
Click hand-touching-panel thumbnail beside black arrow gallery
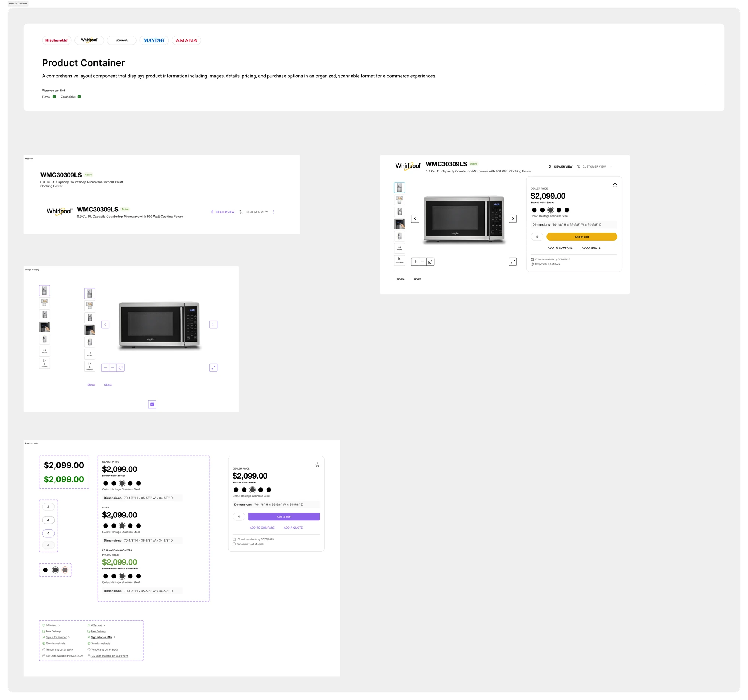tap(399, 224)
